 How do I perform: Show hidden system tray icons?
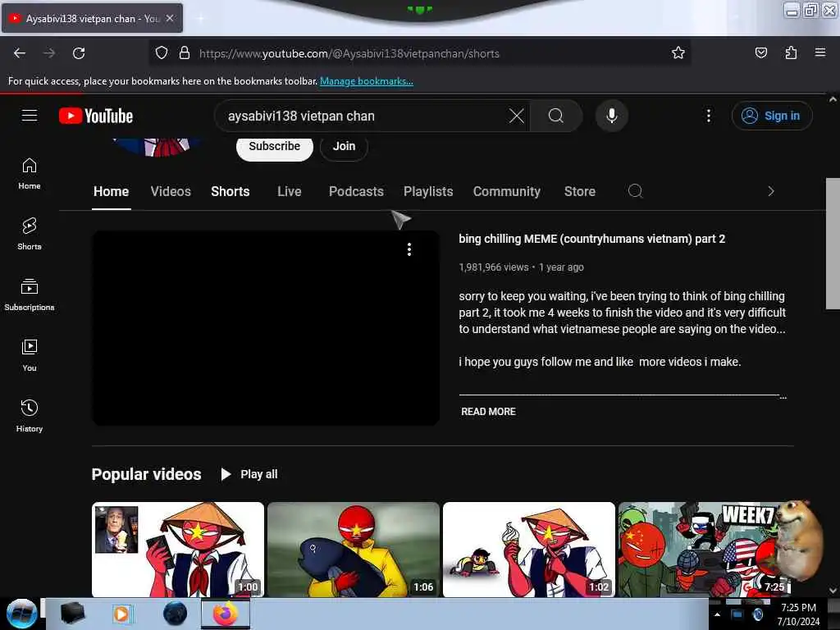point(717,614)
